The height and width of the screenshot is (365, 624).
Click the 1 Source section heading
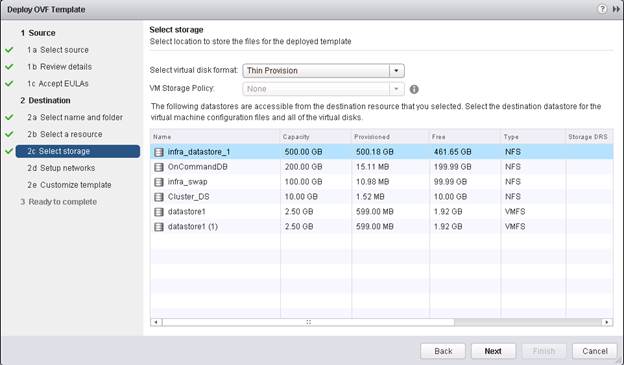[x=38, y=33]
